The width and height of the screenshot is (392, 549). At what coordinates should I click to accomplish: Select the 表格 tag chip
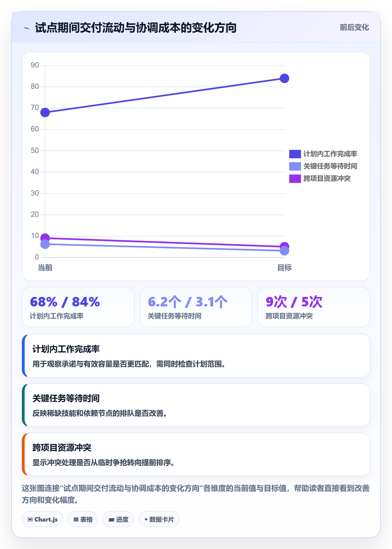[83, 519]
